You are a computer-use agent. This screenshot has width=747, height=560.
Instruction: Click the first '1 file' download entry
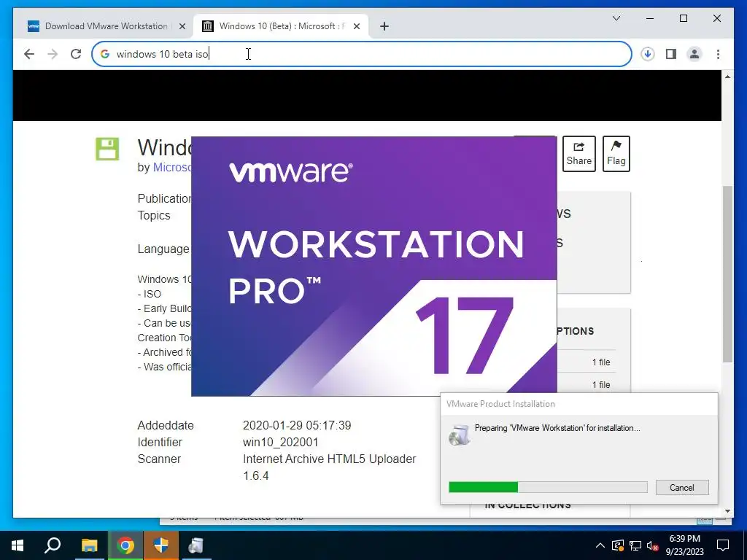[601, 362]
